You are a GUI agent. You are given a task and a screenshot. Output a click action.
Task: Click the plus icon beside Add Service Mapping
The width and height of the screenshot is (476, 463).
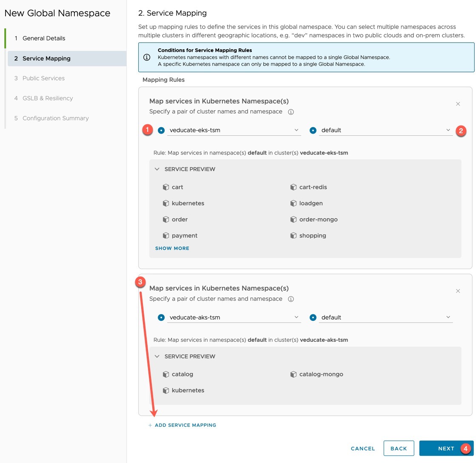[150, 426]
